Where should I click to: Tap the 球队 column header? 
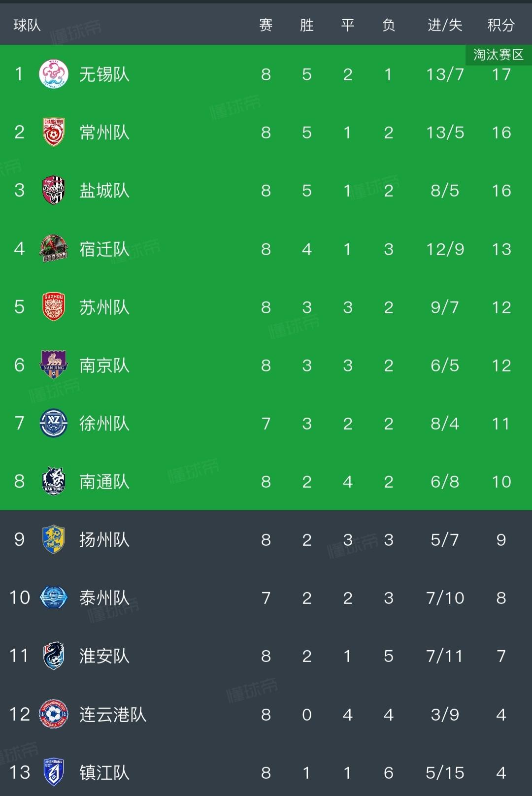coord(27,25)
